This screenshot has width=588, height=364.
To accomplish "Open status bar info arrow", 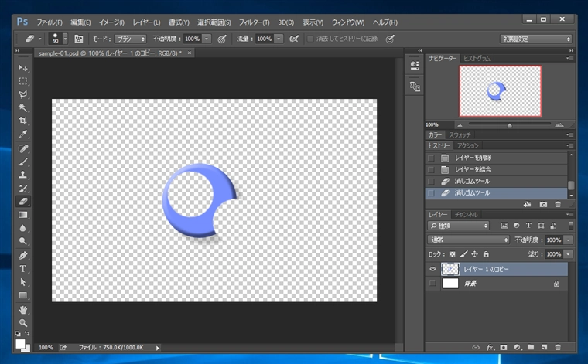I will pos(158,348).
